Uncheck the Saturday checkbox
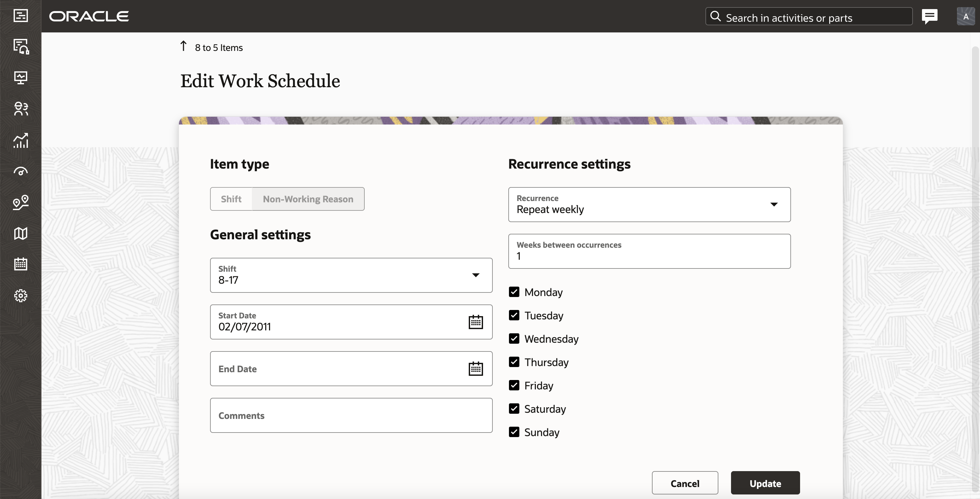Viewport: 980px width, 499px height. [514, 409]
